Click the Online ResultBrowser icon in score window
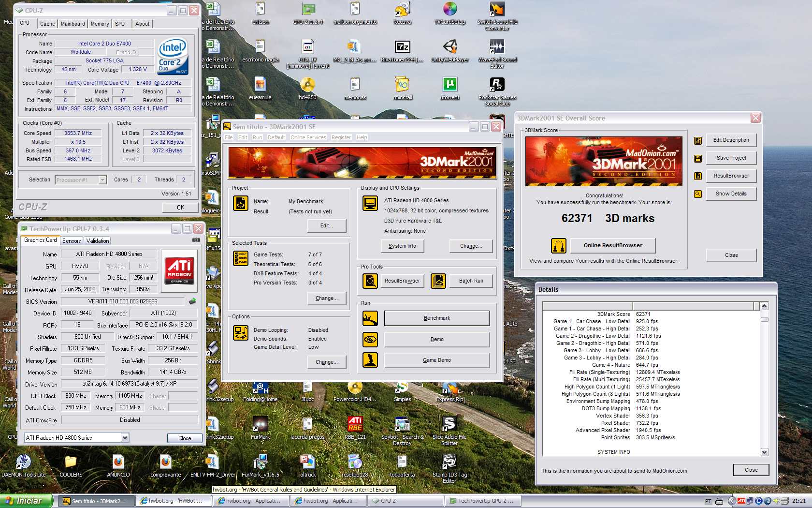Image resolution: width=812 pixels, height=508 pixels. (558, 246)
